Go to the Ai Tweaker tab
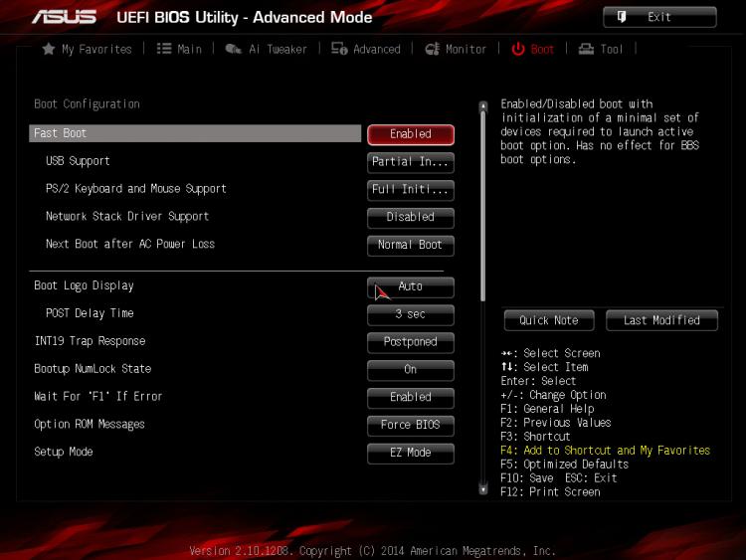Screen dimensions: 746x560 (x=278, y=49)
